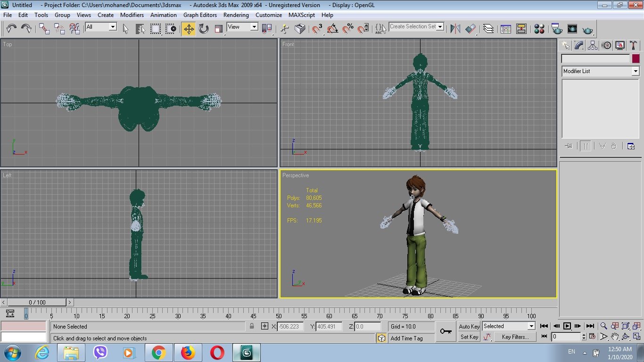This screenshot has width=644, height=362.
Task: Activate the Select and Rotate tool
Action: pyautogui.click(x=203, y=29)
